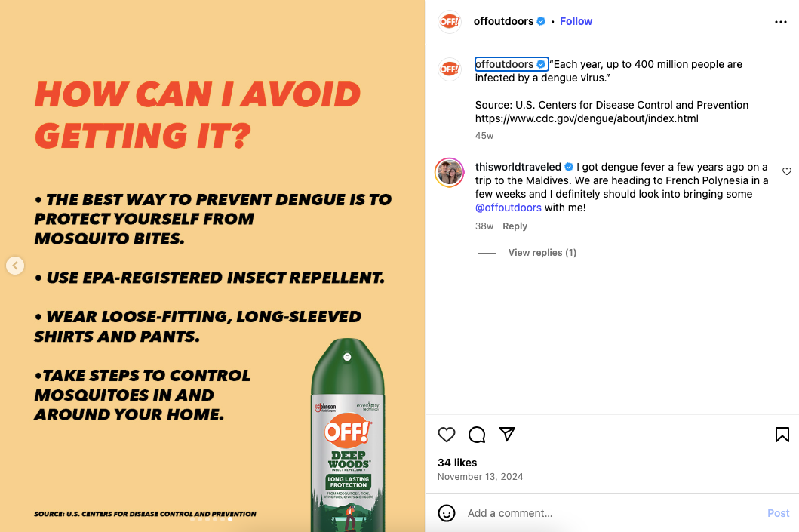Expand View replies (1)
This screenshot has height=532, width=799.
(x=542, y=253)
